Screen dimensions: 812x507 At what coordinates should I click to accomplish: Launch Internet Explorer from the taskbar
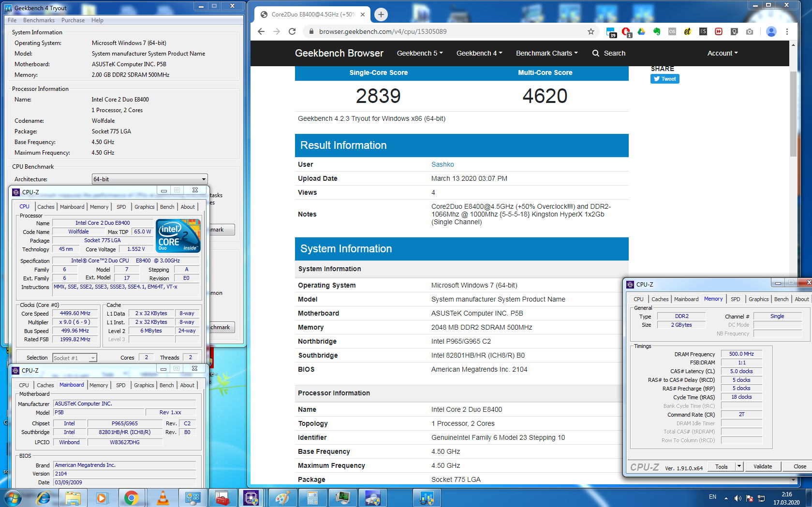pos(44,498)
